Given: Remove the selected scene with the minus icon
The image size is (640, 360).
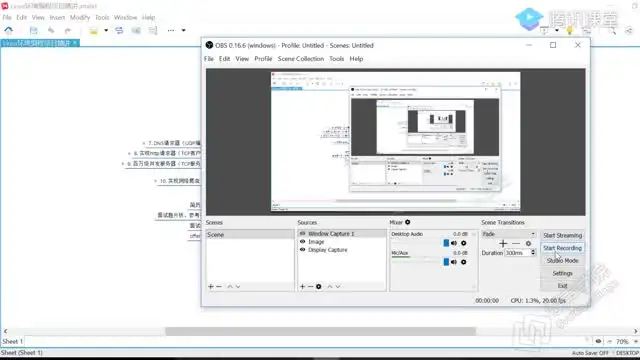Looking at the screenshot, I should (219, 287).
